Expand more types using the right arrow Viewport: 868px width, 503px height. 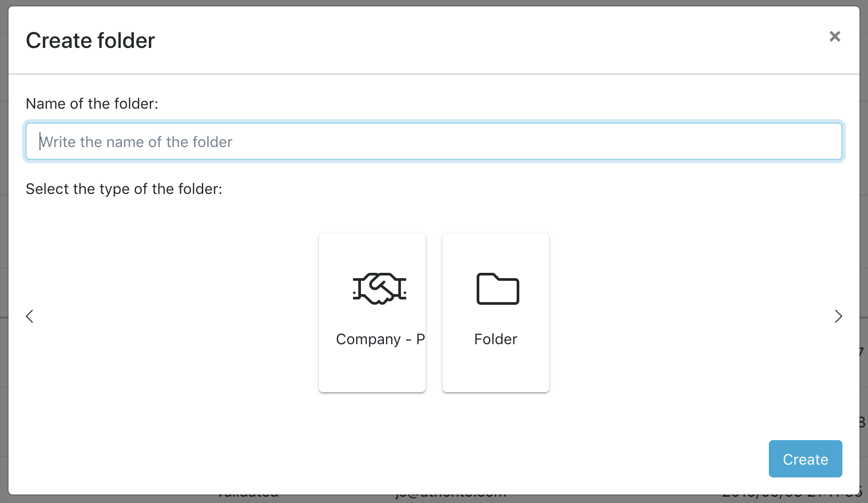click(x=838, y=316)
